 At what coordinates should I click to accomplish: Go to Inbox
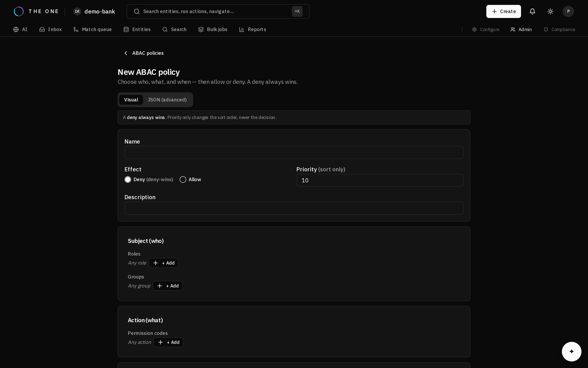[x=51, y=29]
